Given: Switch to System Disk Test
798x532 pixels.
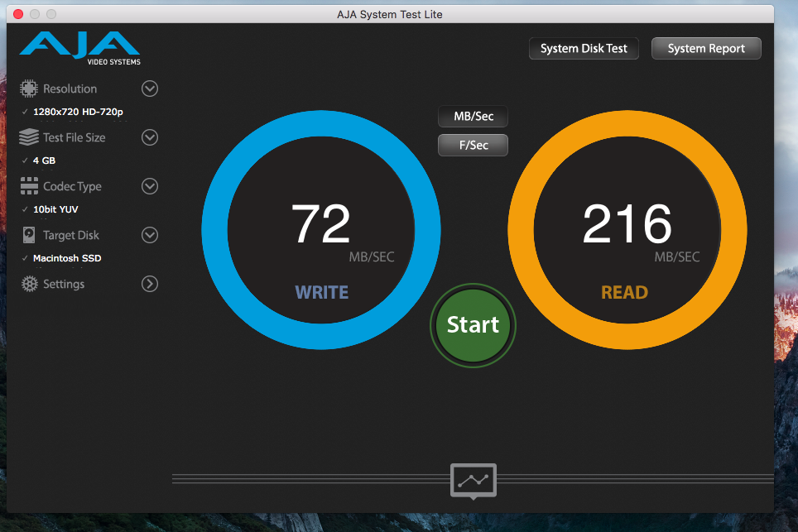Looking at the screenshot, I should coord(584,48).
